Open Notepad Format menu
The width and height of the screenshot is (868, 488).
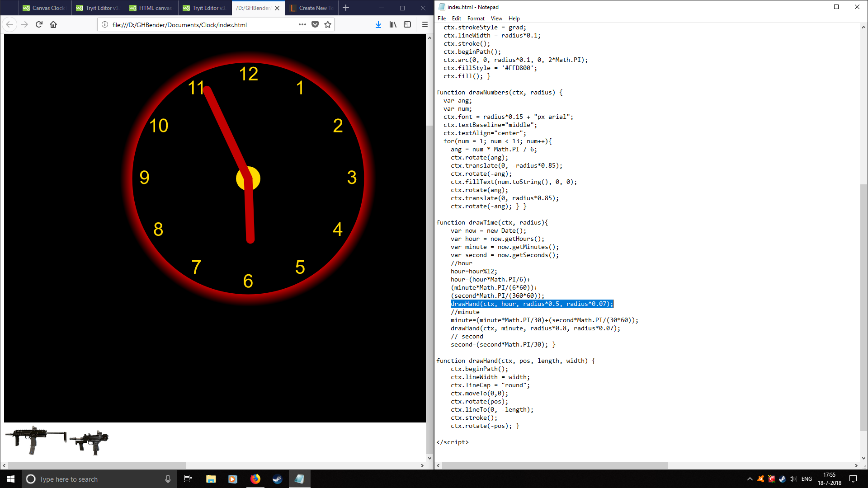476,19
